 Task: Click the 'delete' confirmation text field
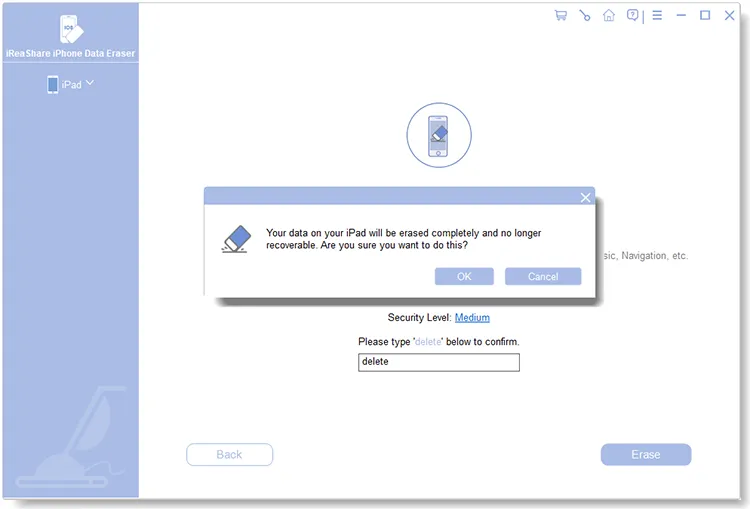438,362
